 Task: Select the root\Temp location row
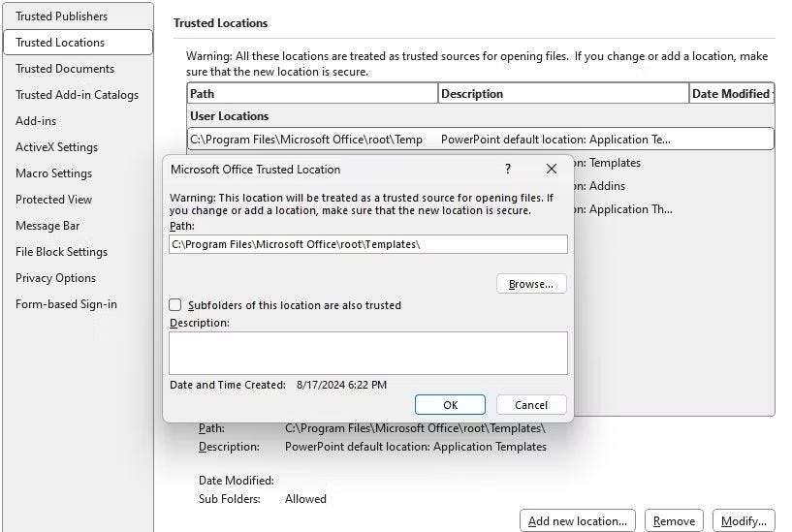481,140
